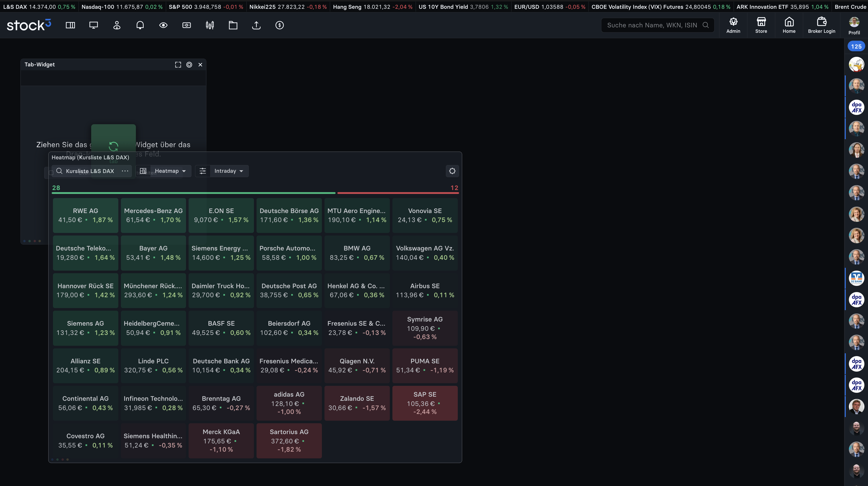Open the folder icon in toolbar

[x=233, y=25]
